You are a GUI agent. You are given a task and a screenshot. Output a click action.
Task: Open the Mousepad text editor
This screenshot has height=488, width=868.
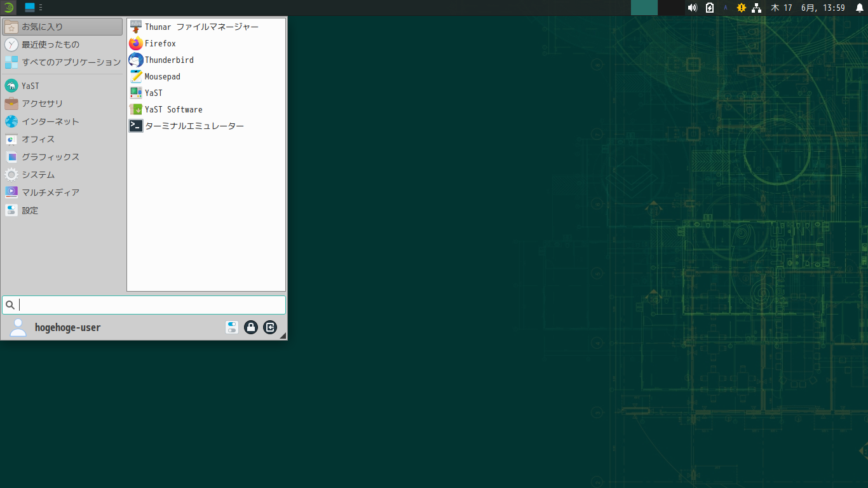(206, 76)
